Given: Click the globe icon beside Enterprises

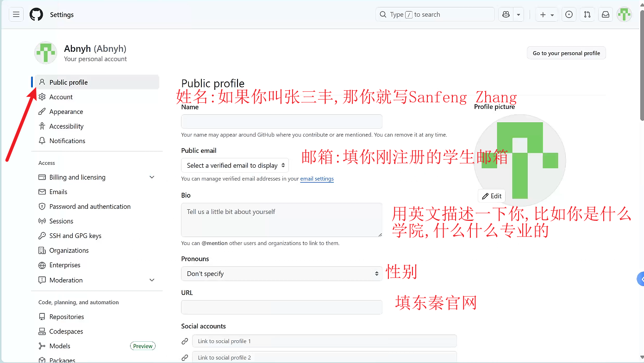Looking at the screenshot, I should tap(42, 265).
